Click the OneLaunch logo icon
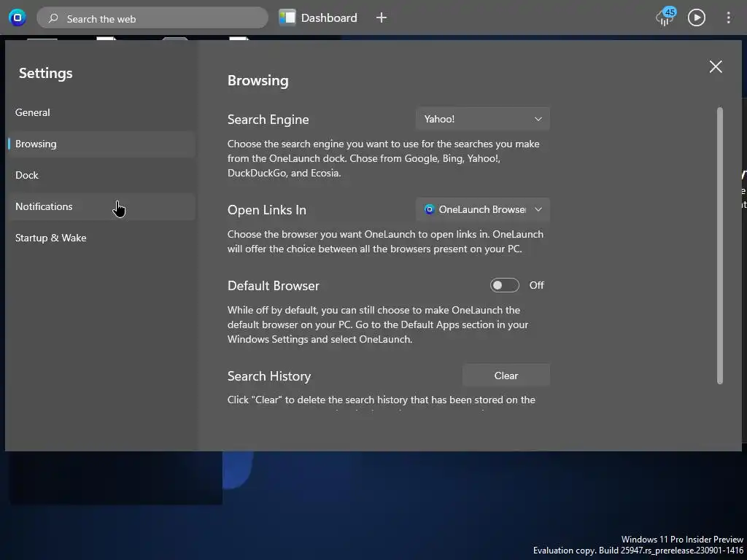Screen dimensions: 747x560 pyautogui.click(x=18, y=18)
